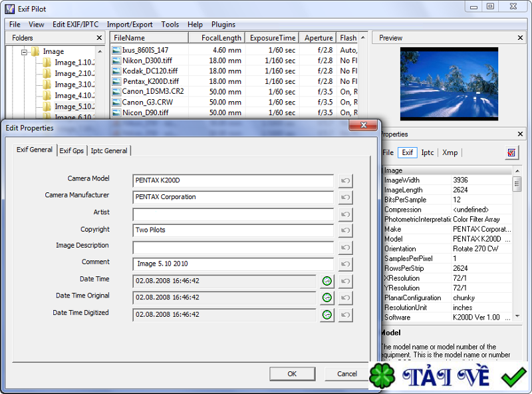
Task: Sort files by the FocalLength column
Action: (x=217, y=39)
